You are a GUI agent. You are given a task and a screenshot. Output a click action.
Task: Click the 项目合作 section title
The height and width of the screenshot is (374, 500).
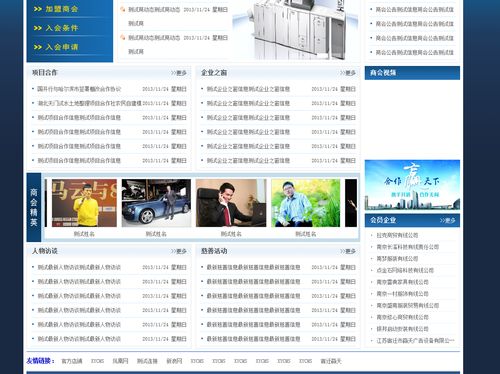45,72
